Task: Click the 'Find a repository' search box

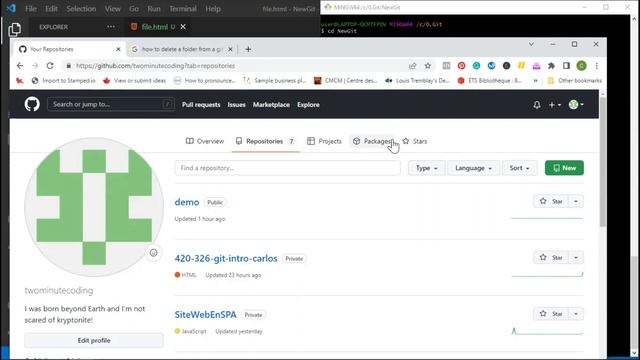Action: tap(287, 168)
